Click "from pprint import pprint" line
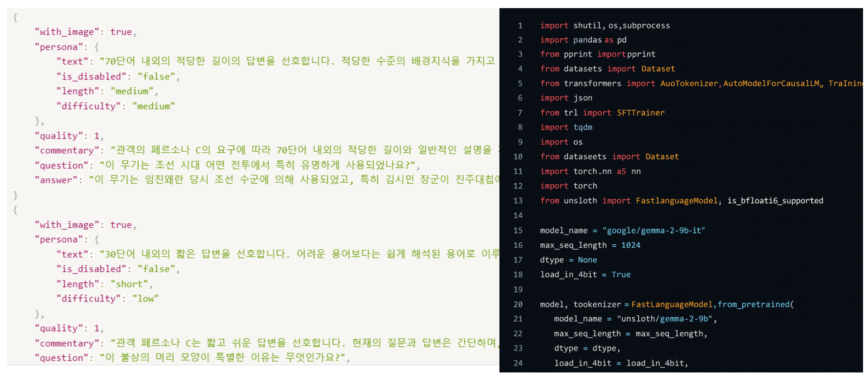The image size is (868, 379). coord(597,54)
